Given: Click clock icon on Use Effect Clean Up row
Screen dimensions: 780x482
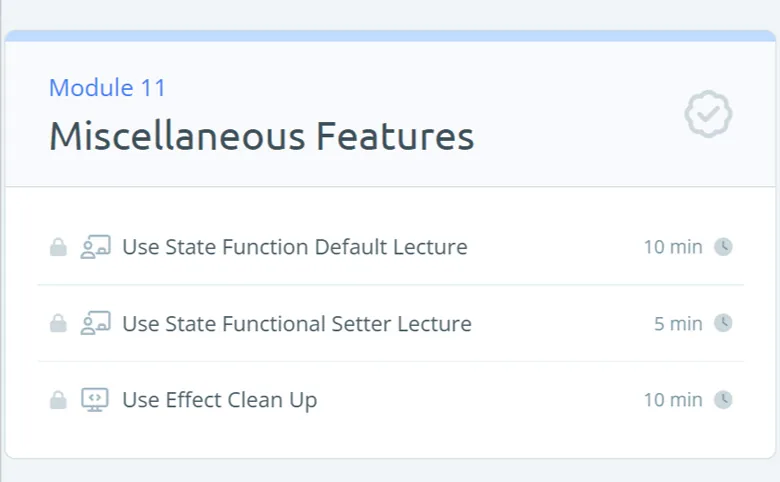Looking at the screenshot, I should (x=723, y=400).
